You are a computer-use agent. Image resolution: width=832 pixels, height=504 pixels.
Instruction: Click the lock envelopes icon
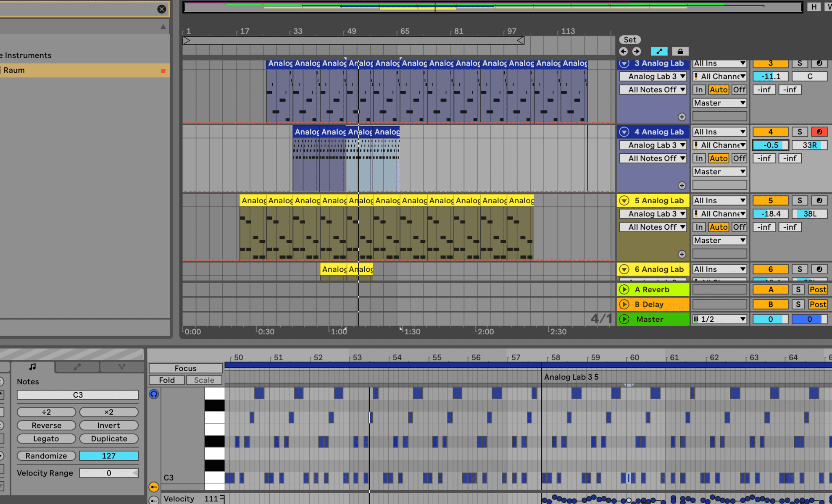point(680,51)
